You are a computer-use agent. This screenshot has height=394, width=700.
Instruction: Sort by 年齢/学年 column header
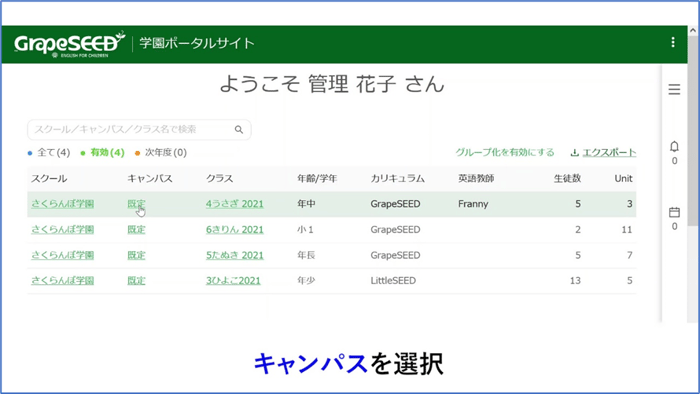pyautogui.click(x=317, y=178)
